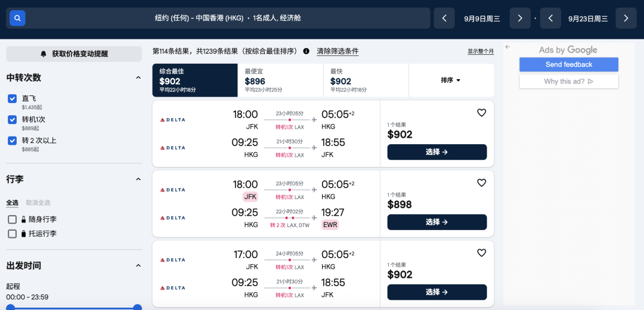Screen dimensions: 644x310
Task: Save the first $902 flight with heart
Action: point(481,113)
